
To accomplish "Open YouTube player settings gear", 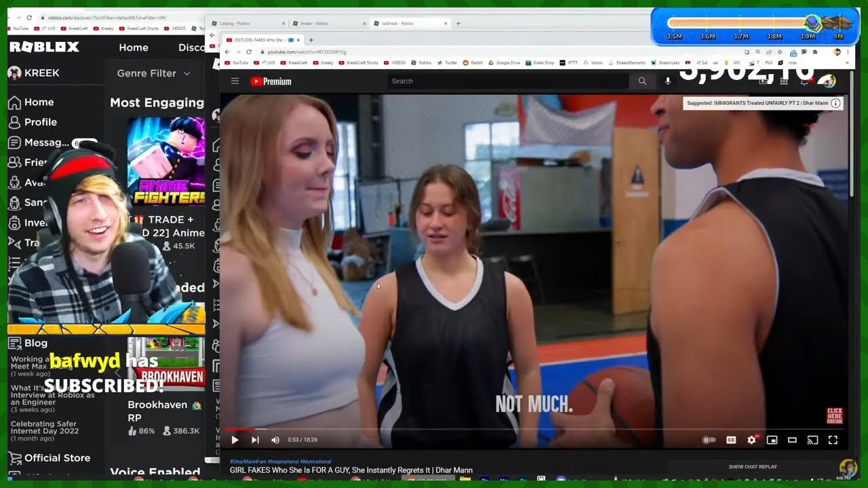I will [x=751, y=440].
